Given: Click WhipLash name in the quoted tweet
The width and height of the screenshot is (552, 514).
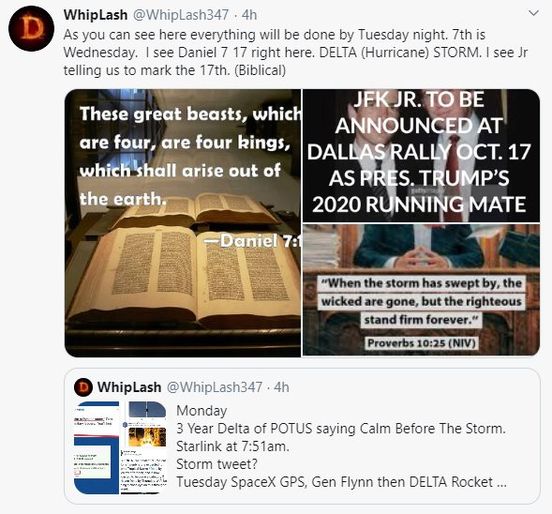Looking at the screenshot, I should tap(129, 387).
